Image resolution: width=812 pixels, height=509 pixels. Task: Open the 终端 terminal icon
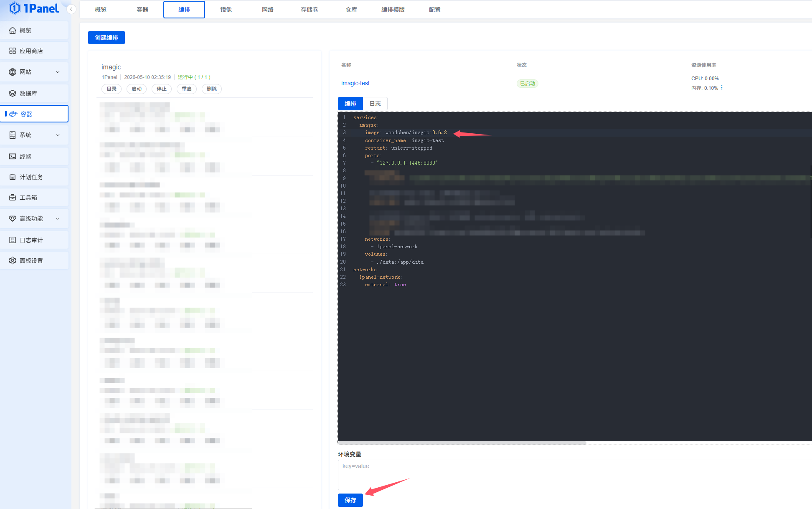[13, 157]
